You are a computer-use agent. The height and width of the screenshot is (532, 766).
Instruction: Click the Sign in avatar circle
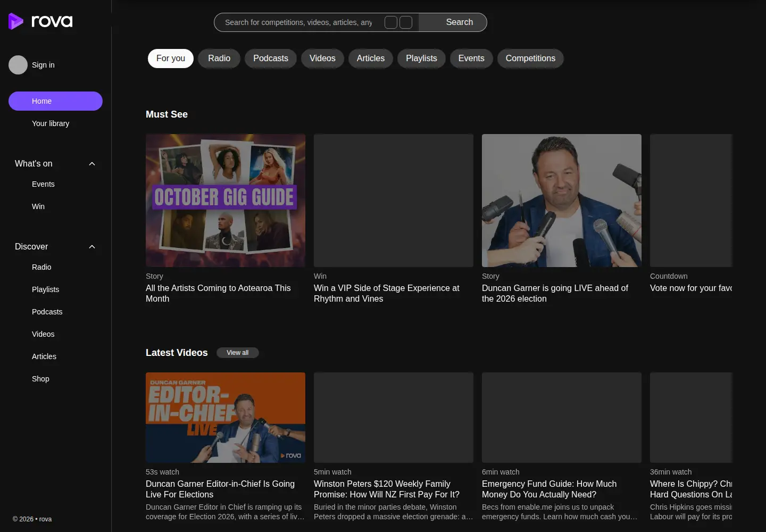(18, 65)
